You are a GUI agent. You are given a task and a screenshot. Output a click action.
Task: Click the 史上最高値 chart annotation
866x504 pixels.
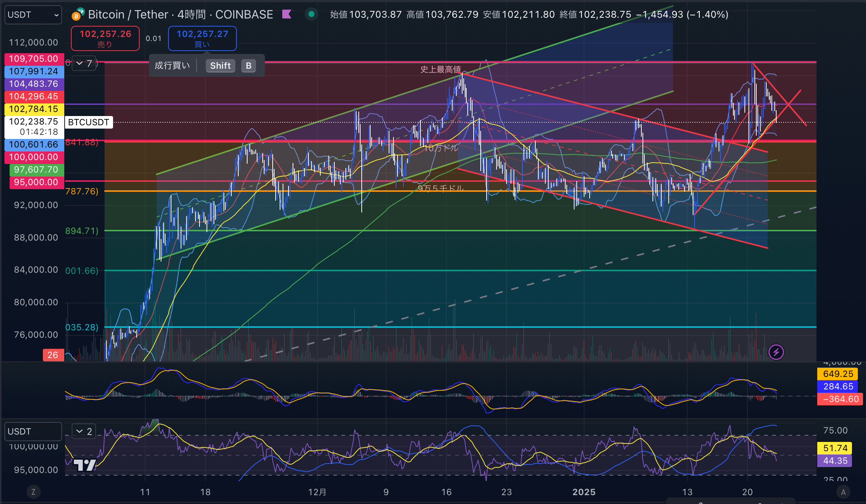(x=441, y=69)
